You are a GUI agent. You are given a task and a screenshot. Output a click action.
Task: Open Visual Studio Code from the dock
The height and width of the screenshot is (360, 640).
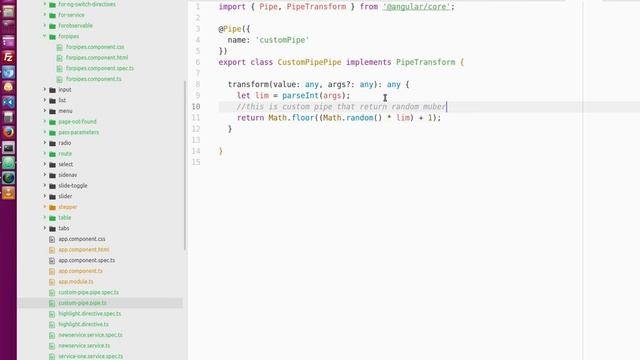tap(8, 102)
